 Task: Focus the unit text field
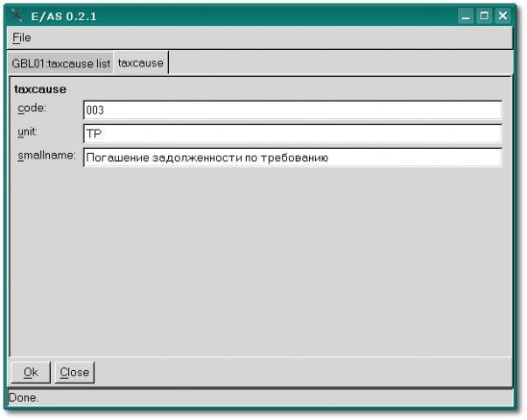coord(292,134)
